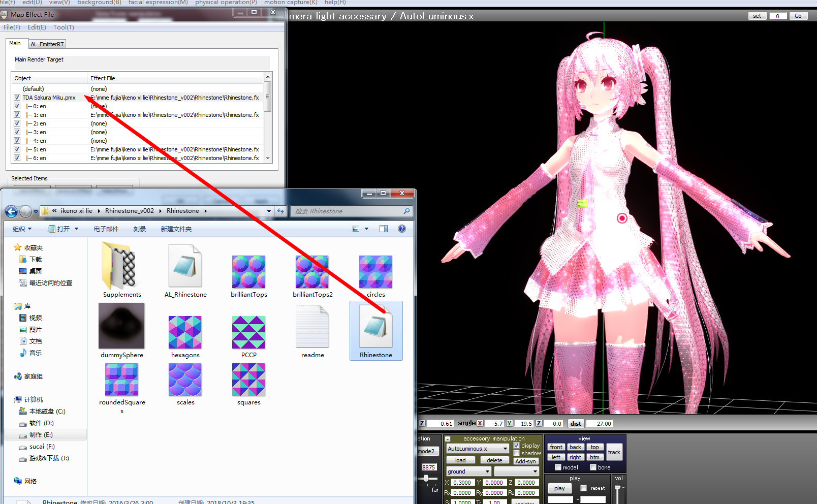Toggle checkbox for subset 0: en
The width and height of the screenshot is (817, 504).
(17, 106)
